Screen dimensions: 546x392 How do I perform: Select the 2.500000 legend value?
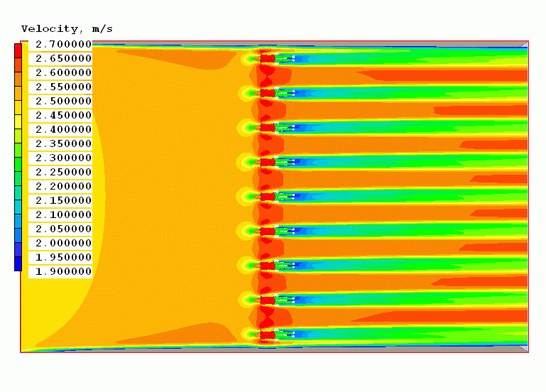63,102
